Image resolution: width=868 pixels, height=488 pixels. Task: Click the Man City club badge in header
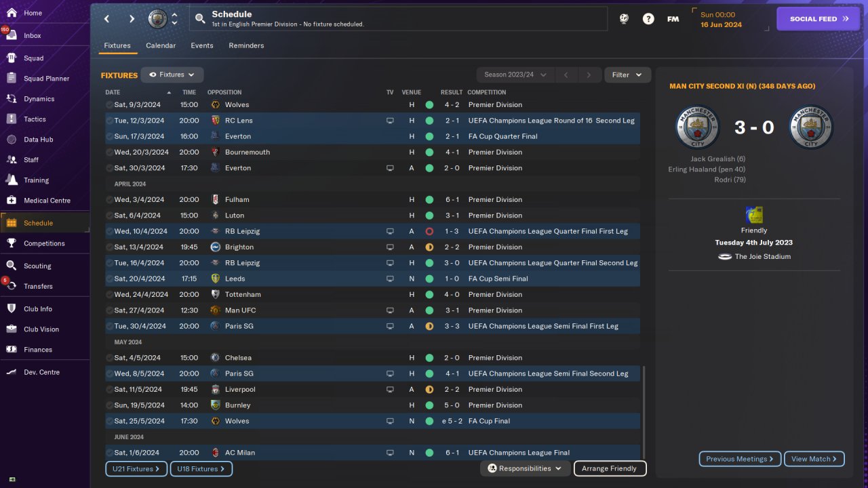(157, 19)
